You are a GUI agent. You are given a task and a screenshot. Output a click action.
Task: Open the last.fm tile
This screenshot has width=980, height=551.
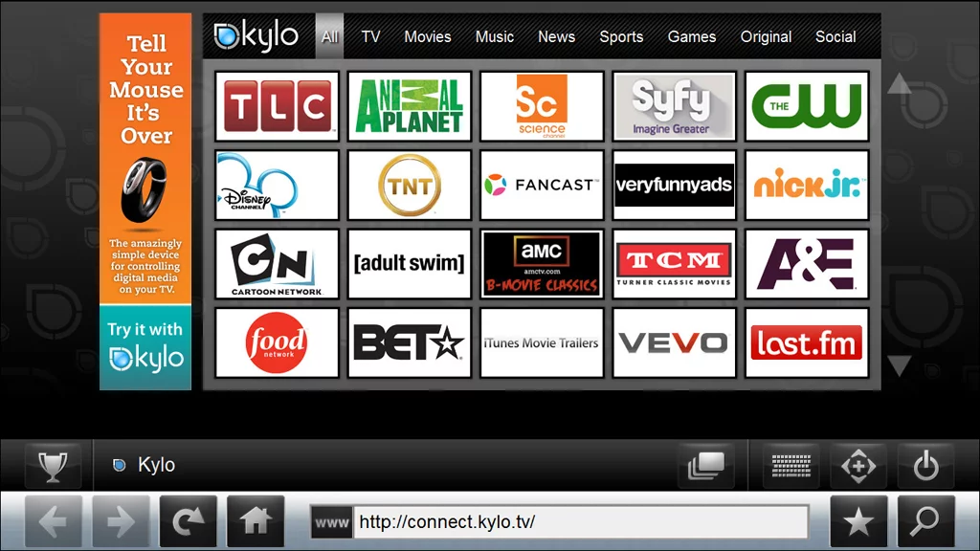(x=807, y=342)
